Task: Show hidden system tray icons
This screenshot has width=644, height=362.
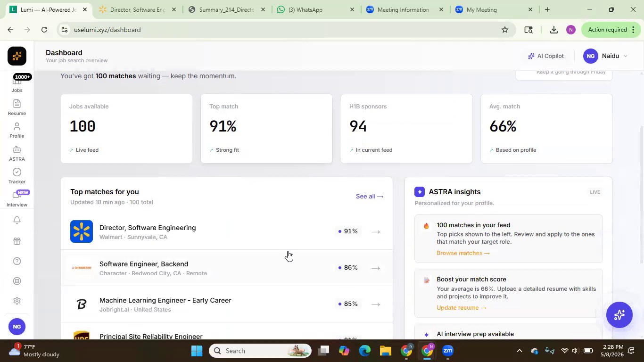Action: pos(519,351)
